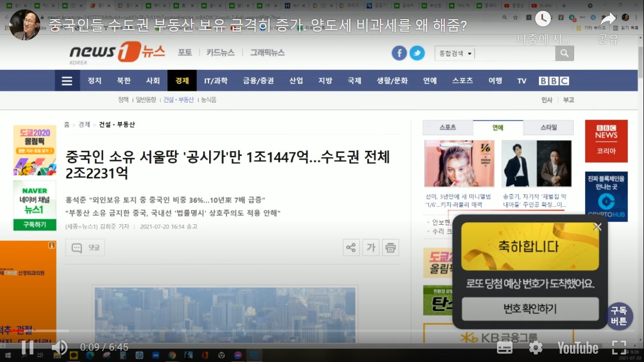
Task: Open the 송중기 article thumbnail
Action: coord(536,164)
